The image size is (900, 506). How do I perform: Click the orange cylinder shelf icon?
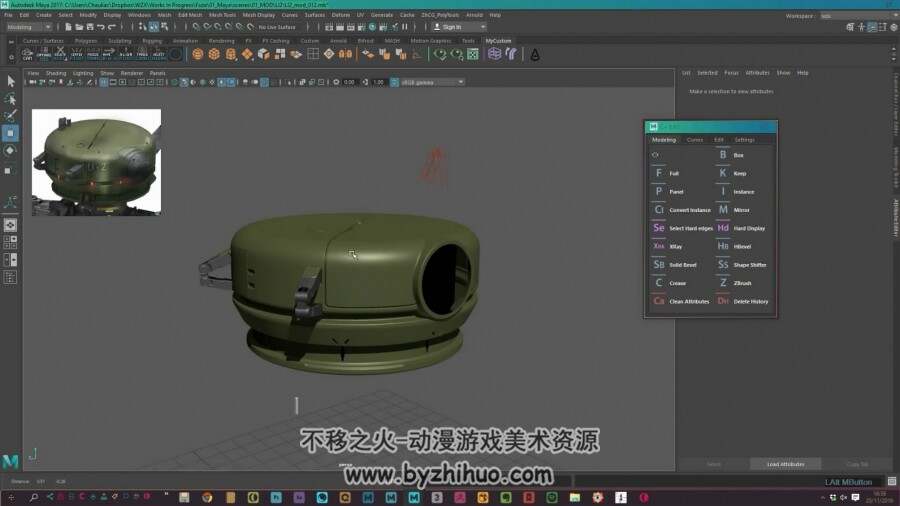231,55
